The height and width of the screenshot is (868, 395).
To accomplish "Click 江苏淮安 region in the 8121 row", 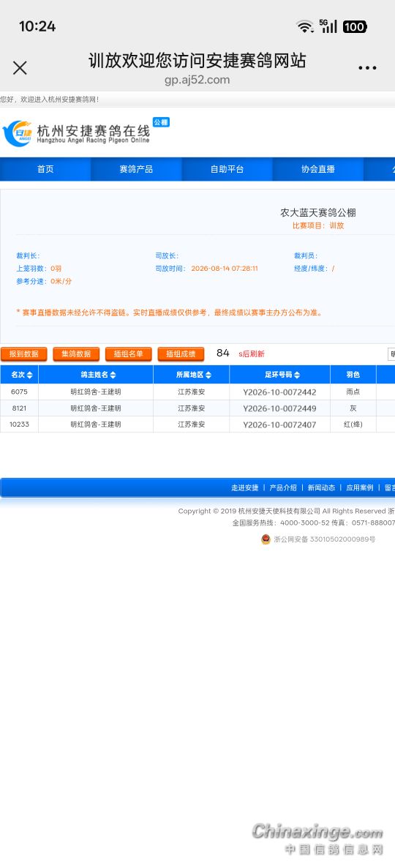I will pos(192,408).
